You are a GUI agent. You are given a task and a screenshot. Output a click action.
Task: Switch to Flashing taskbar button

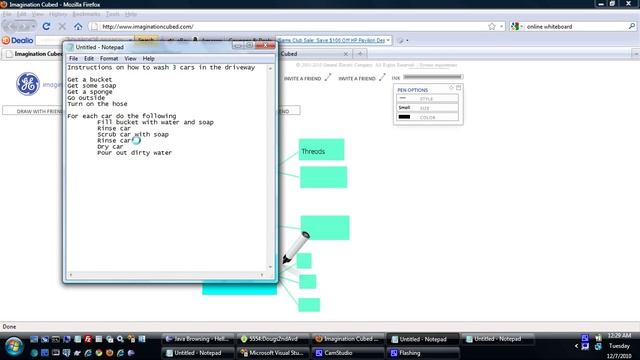pos(422,353)
